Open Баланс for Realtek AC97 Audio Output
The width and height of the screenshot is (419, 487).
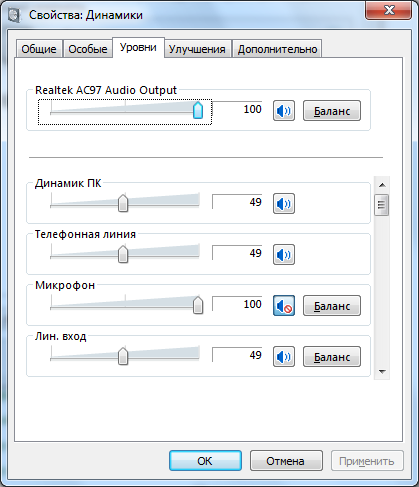(x=332, y=111)
